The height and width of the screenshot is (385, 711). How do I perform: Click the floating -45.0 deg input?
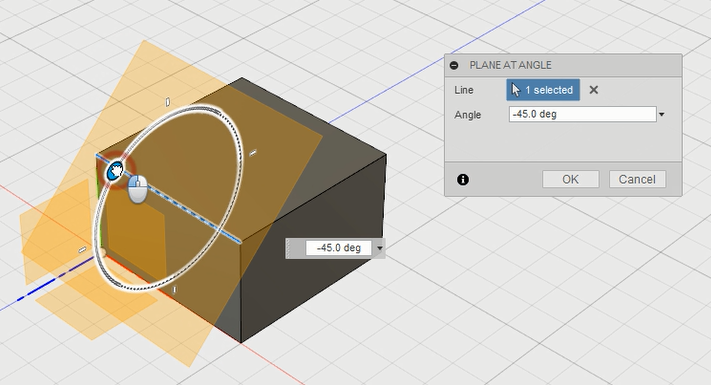338,248
